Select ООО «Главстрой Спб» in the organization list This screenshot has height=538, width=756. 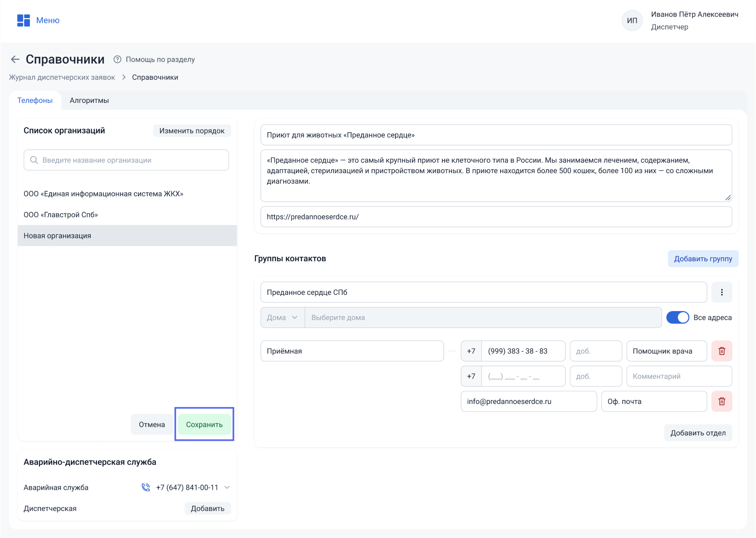(61, 215)
